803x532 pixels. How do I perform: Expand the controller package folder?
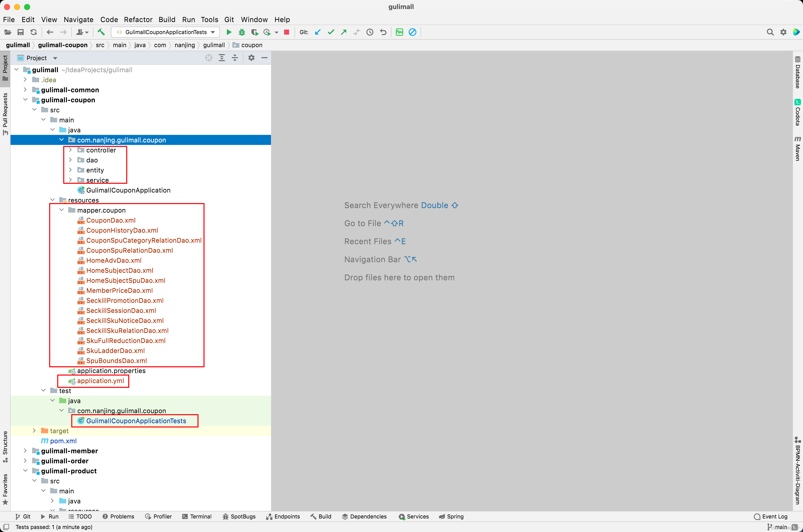point(70,150)
